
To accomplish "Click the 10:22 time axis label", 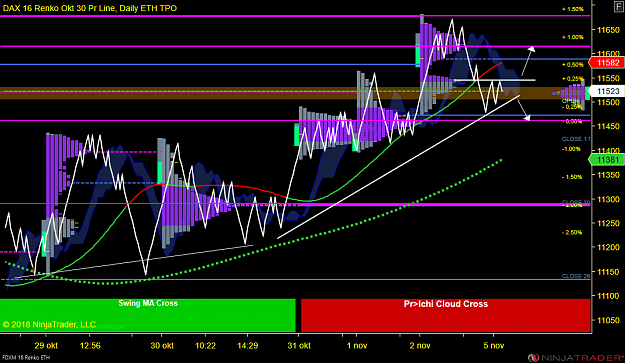I will coord(205,345).
